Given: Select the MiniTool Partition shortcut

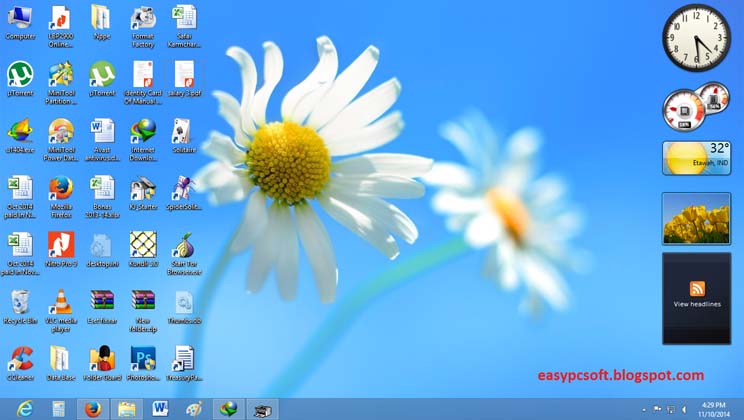Looking at the screenshot, I should pyautogui.click(x=61, y=83).
